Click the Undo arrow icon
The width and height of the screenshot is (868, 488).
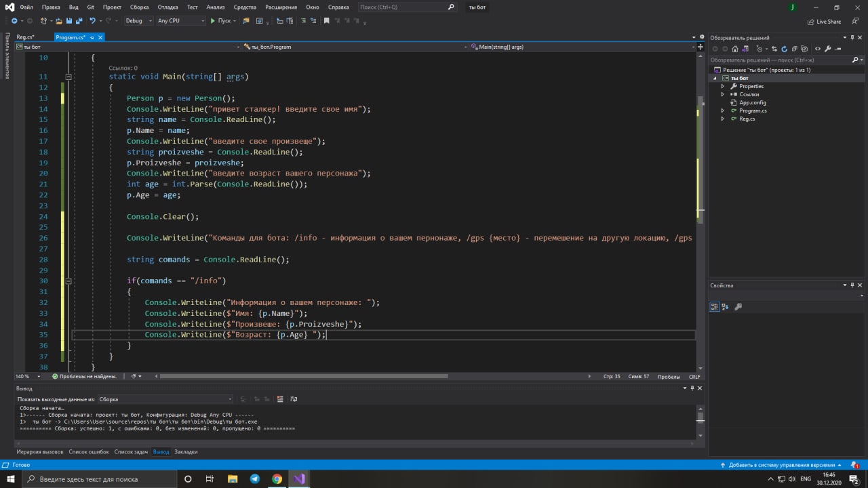point(93,21)
